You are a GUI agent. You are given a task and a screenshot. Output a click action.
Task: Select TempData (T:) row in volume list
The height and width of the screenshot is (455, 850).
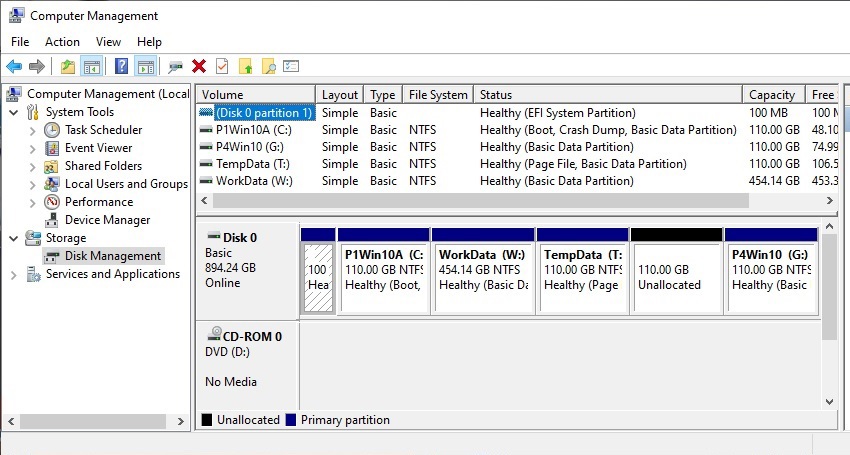pyautogui.click(x=517, y=164)
